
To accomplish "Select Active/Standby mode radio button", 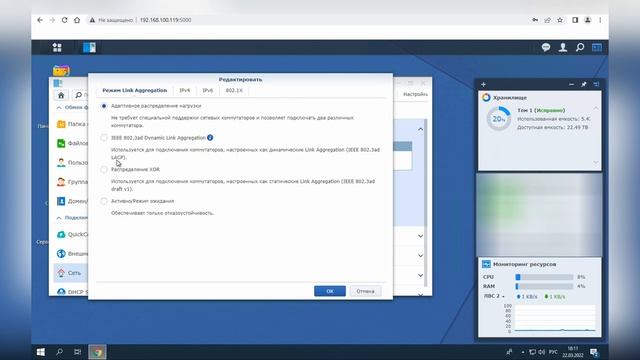I will [104, 201].
